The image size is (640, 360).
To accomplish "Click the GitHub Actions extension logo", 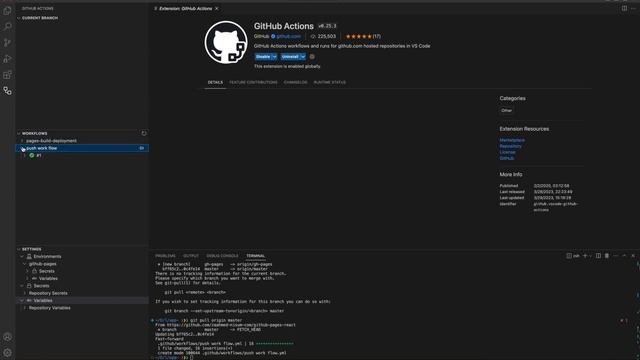I will coord(226,42).
